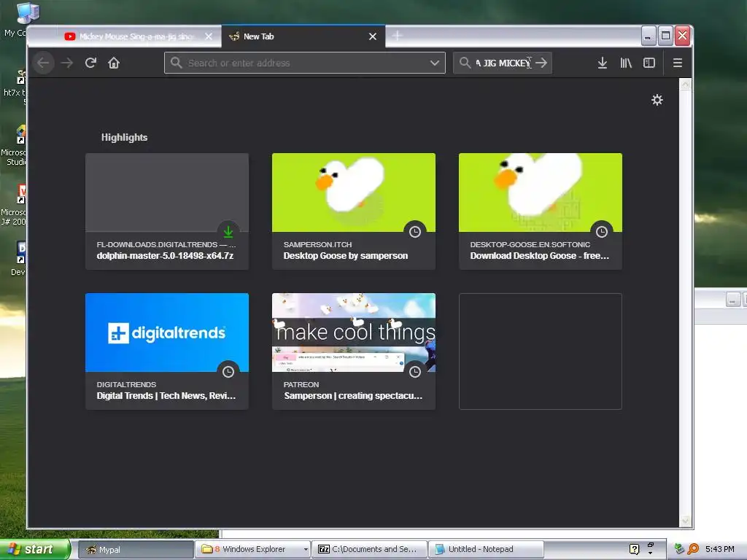Open Digital Trends | Tech News link
The height and width of the screenshot is (560, 747).
(166, 396)
